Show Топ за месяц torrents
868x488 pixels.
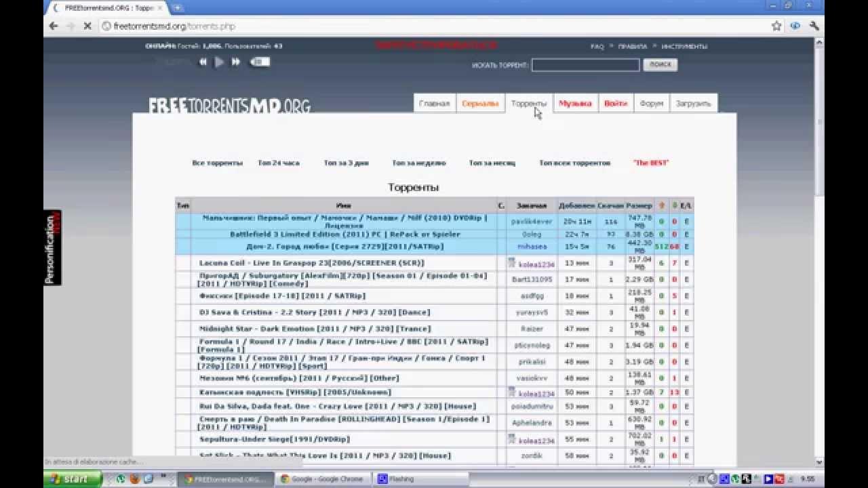[x=492, y=163]
